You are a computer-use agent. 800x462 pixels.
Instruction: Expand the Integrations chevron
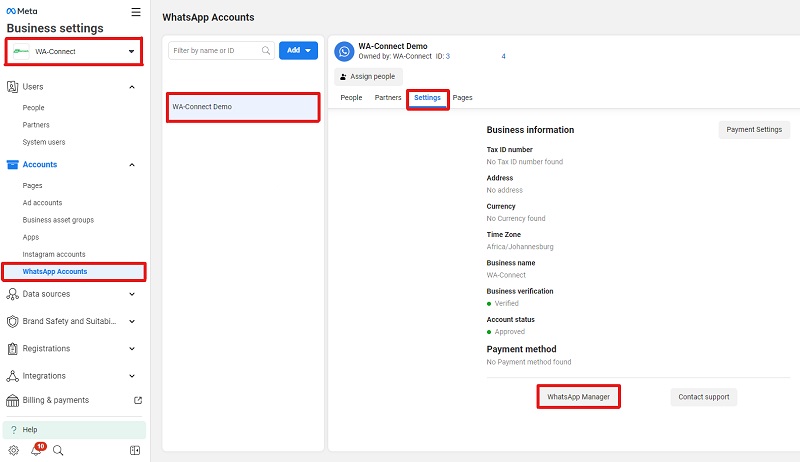(132, 376)
